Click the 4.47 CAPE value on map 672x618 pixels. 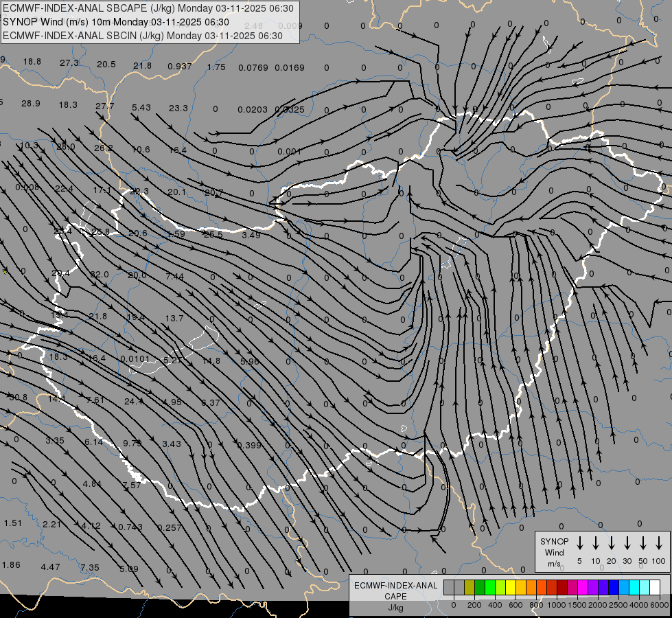(x=51, y=567)
